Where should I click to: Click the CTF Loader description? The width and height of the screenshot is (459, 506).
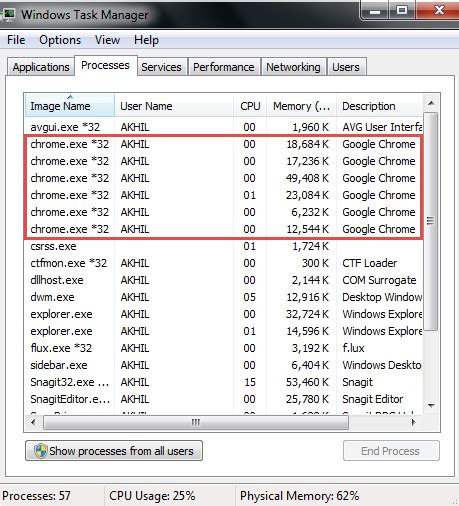[x=370, y=263]
